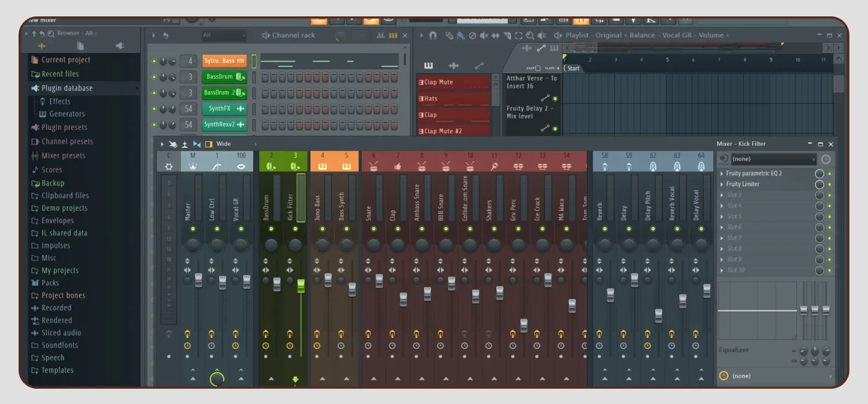This screenshot has height=404, width=868.
Task: Open Recent files in Browser
Action: pos(60,74)
